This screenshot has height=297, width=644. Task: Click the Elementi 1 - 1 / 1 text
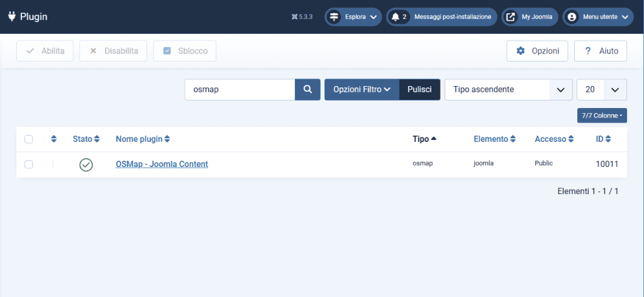(x=588, y=191)
